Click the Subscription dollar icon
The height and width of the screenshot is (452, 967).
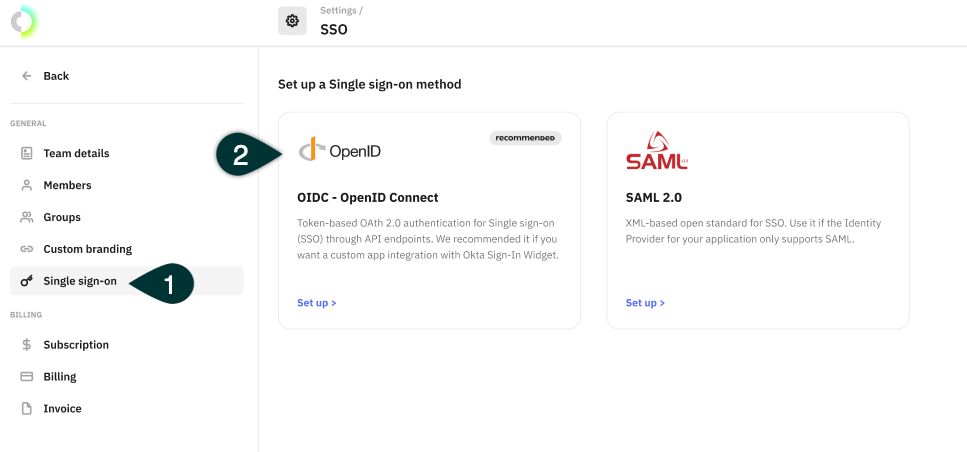click(x=27, y=345)
